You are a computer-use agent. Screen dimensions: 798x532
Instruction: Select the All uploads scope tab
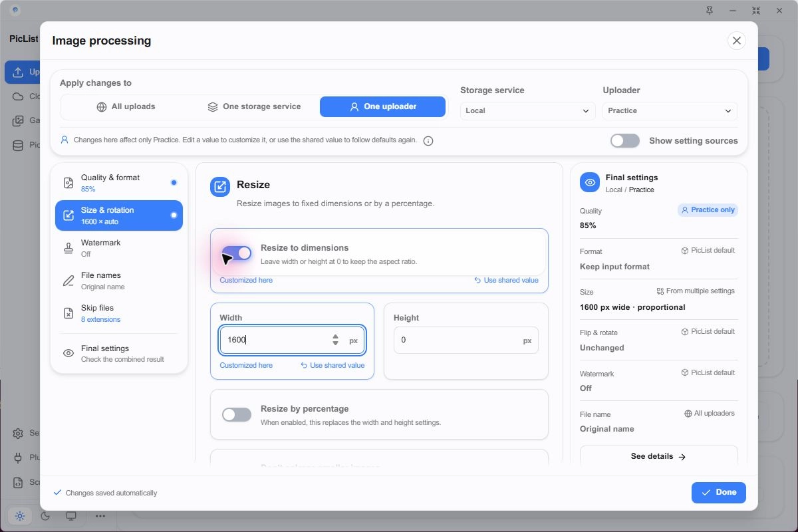click(126, 106)
